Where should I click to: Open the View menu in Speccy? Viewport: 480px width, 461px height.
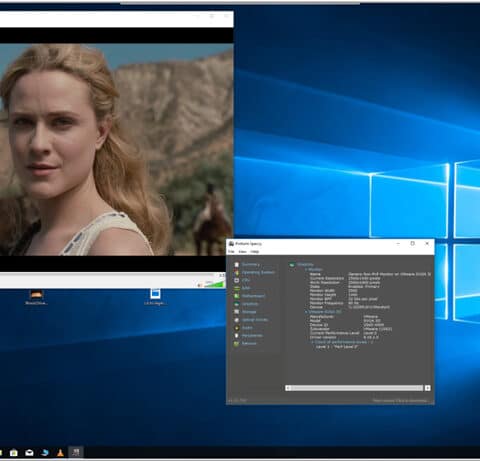coord(242,252)
